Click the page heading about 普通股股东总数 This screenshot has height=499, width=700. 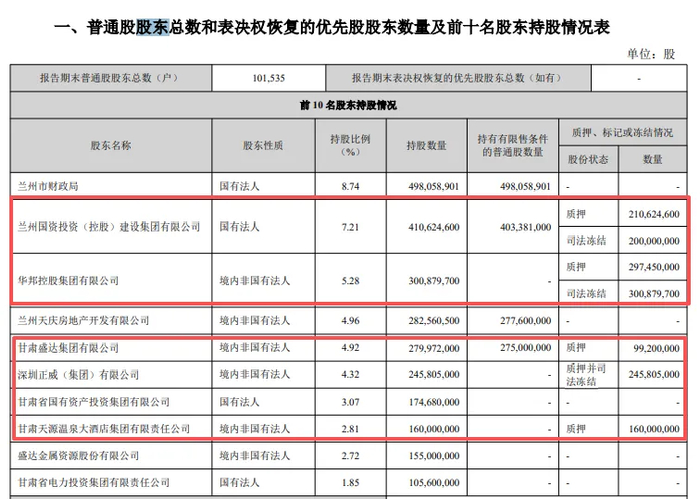pyautogui.click(x=331, y=27)
